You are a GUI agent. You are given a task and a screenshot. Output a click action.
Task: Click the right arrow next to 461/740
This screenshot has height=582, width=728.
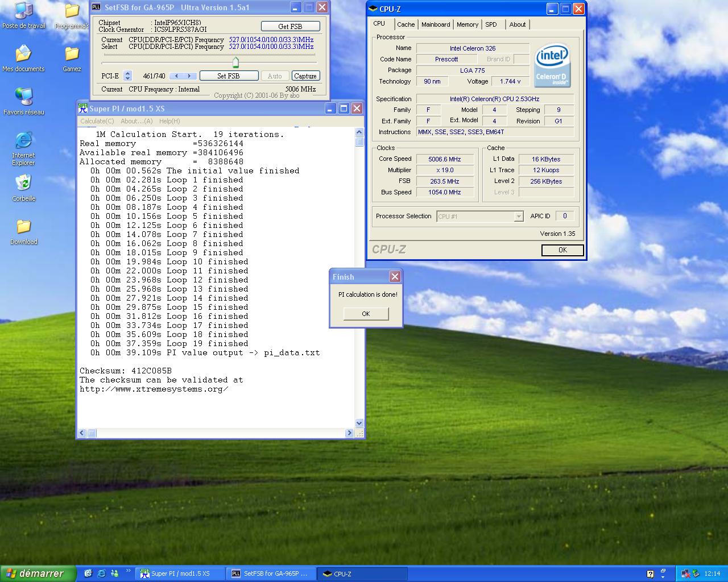(190, 76)
